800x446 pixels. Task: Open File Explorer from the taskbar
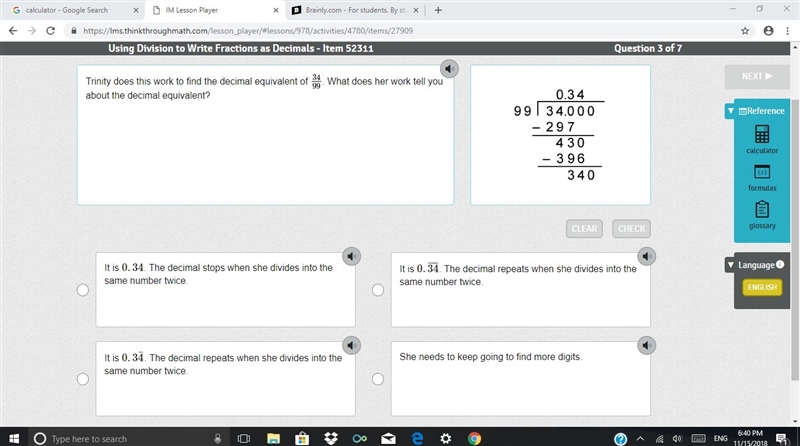(x=273, y=438)
